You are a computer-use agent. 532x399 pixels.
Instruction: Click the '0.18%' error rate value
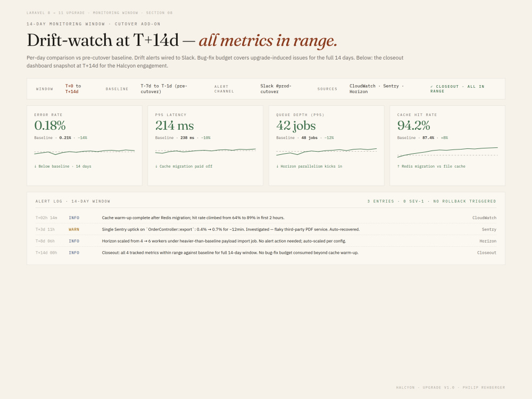[x=50, y=126]
